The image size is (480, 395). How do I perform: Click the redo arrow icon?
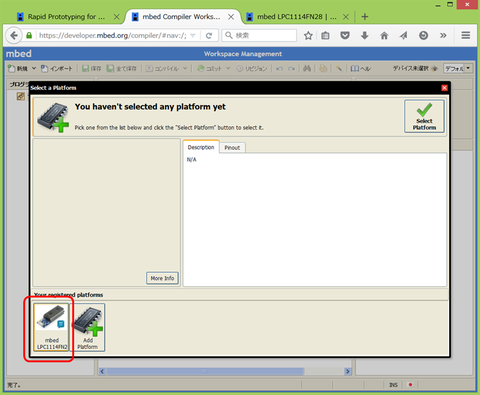291,69
